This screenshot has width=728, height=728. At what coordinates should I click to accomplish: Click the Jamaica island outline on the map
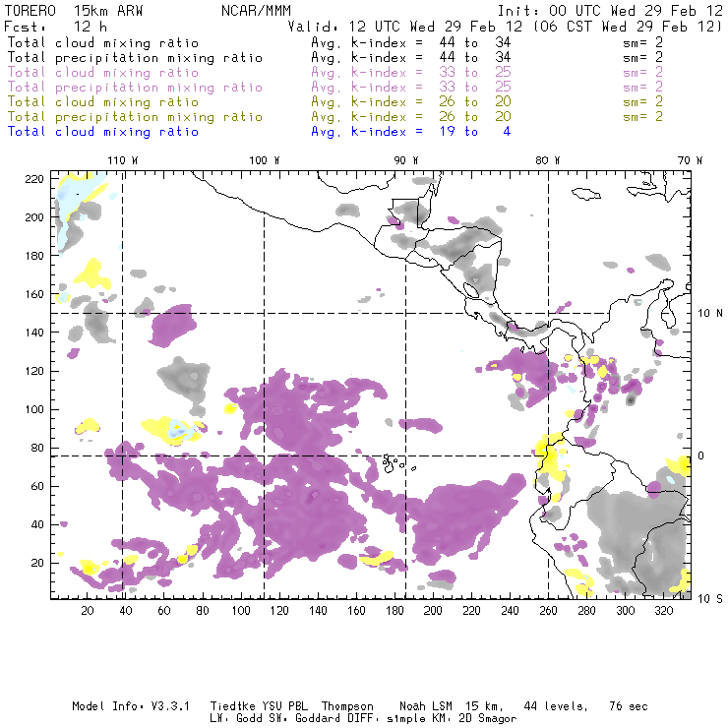586,193
